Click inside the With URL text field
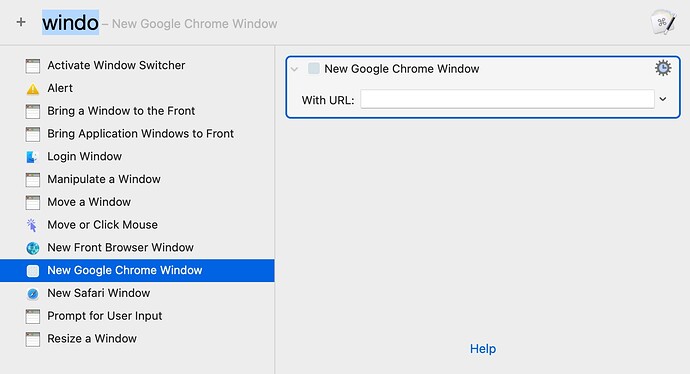Viewport: 690px width, 374px height. click(507, 99)
